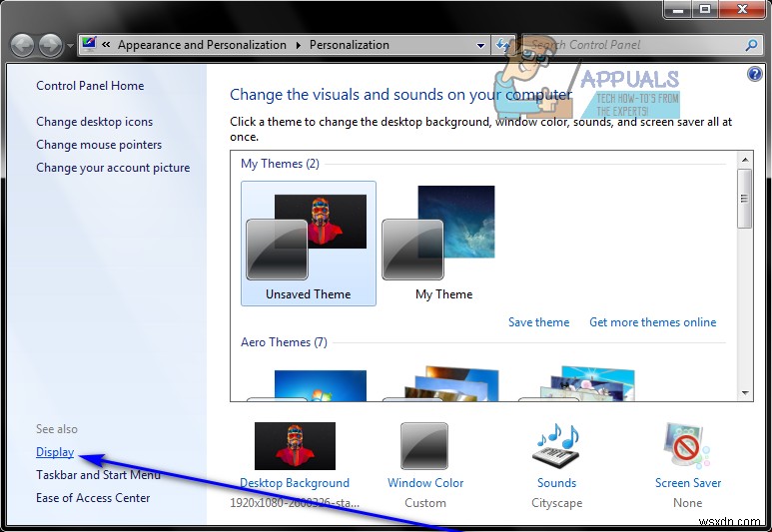Click the Screen Saver text link
The image size is (772, 532).
[x=688, y=483]
